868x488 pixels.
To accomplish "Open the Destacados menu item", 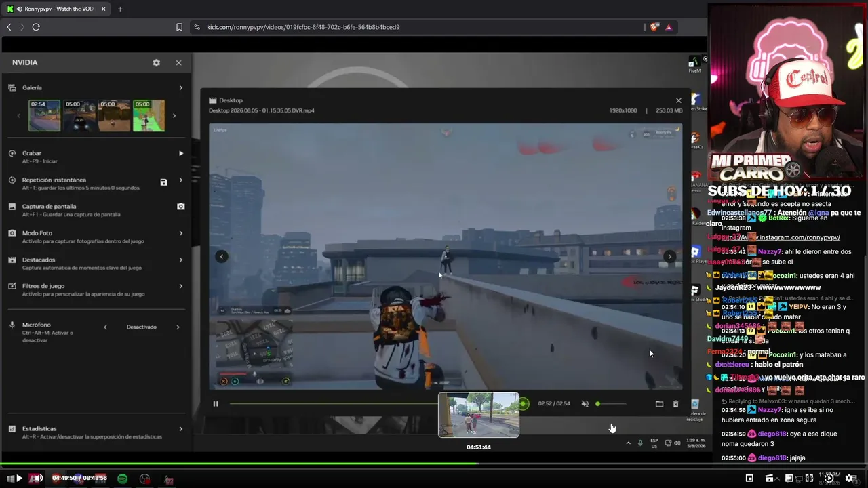I will click(96, 263).
